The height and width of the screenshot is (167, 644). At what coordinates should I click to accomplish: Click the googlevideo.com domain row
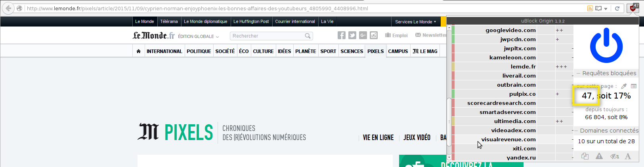[x=512, y=30]
